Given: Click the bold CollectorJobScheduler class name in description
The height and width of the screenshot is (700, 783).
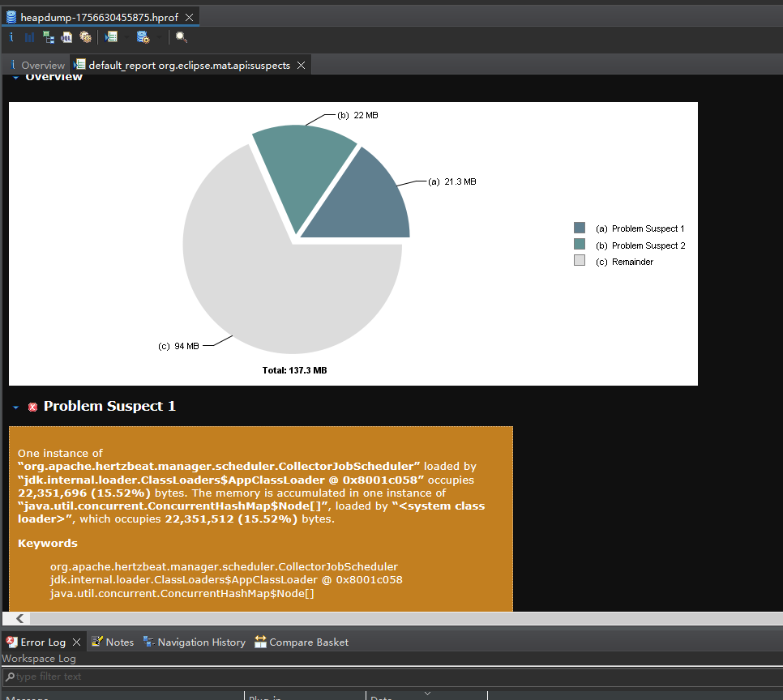Looking at the screenshot, I should click(219, 466).
